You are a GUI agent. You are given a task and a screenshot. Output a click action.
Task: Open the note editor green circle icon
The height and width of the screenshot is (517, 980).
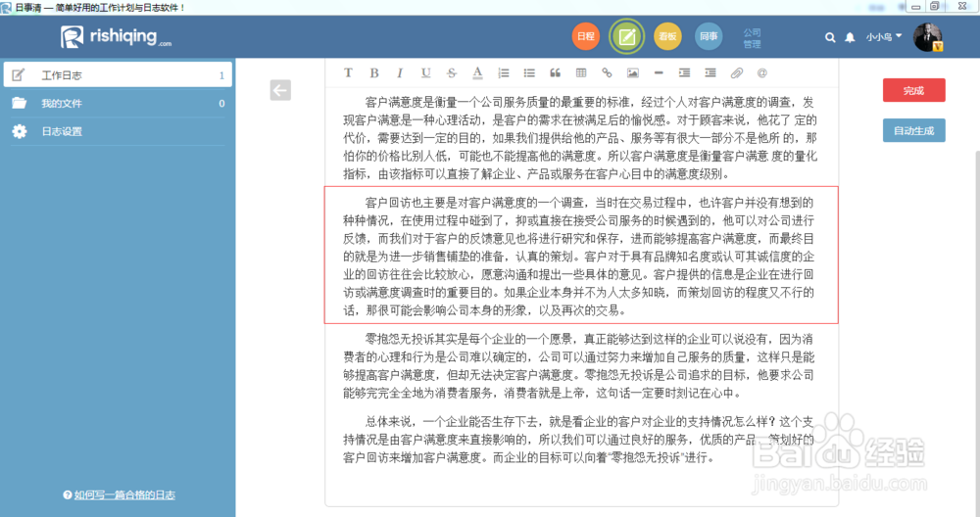pyautogui.click(x=626, y=36)
